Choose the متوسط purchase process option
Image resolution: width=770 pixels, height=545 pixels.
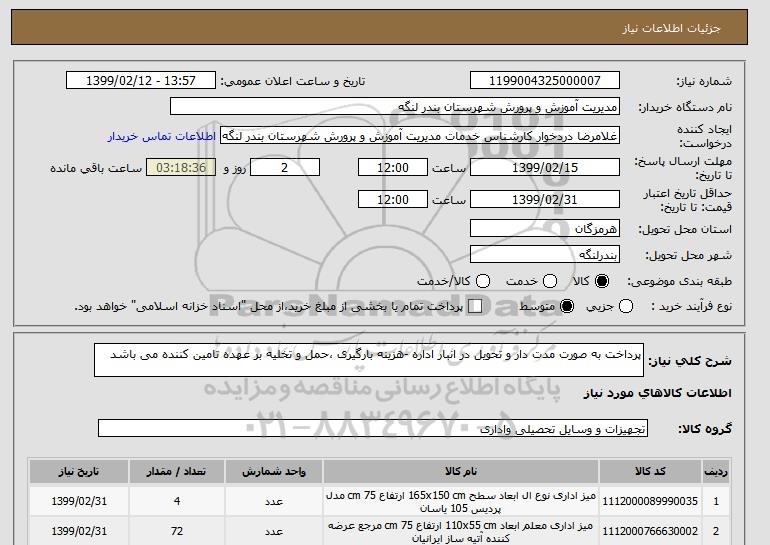click(x=567, y=306)
